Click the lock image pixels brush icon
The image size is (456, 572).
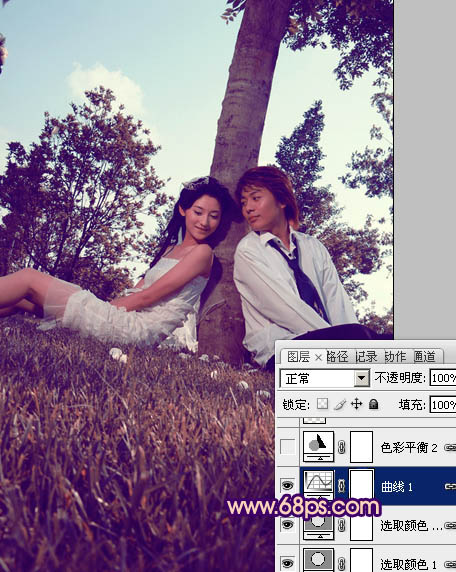pyautogui.click(x=340, y=404)
